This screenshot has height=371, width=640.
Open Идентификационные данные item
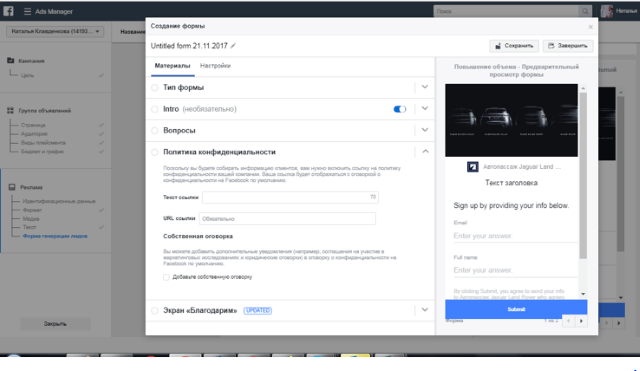click(59, 201)
